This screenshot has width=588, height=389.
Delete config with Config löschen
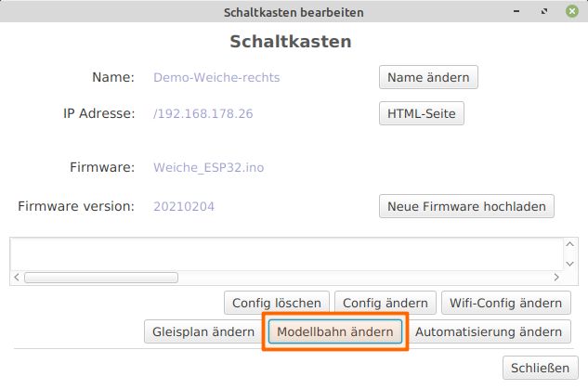(277, 303)
